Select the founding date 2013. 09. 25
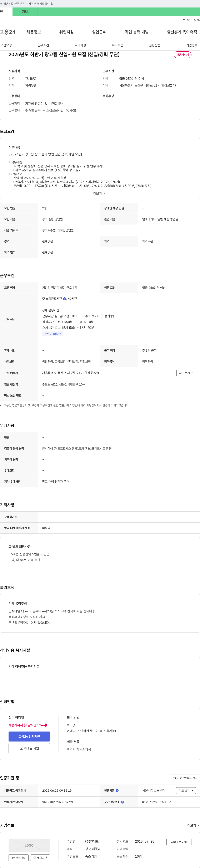 [x=144, y=841]
